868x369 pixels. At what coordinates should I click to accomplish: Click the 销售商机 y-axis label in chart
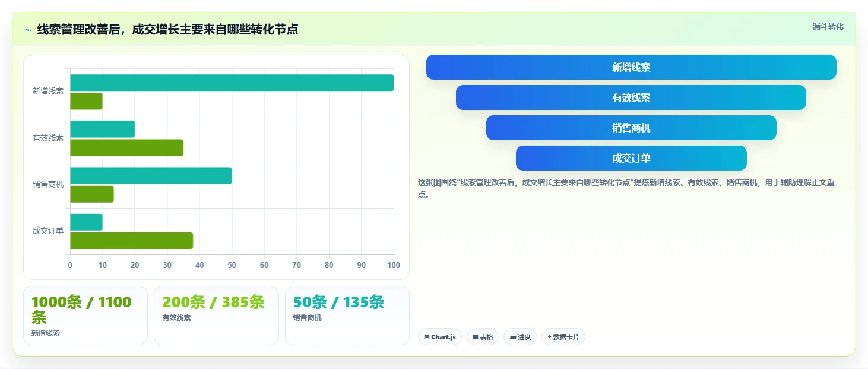48,184
